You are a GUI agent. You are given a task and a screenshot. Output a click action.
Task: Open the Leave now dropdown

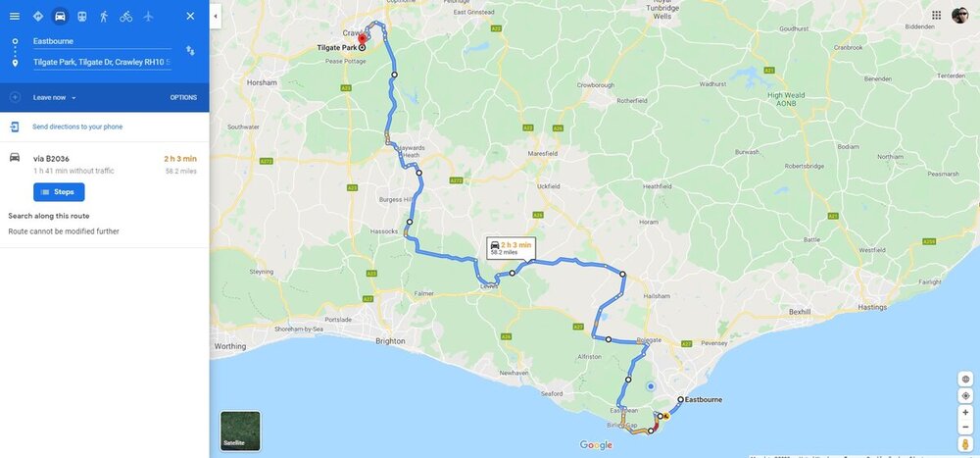click(54, 98)
